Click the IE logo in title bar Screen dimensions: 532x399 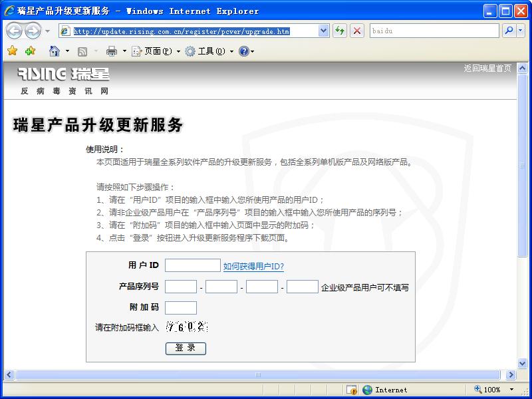[9, 11]
